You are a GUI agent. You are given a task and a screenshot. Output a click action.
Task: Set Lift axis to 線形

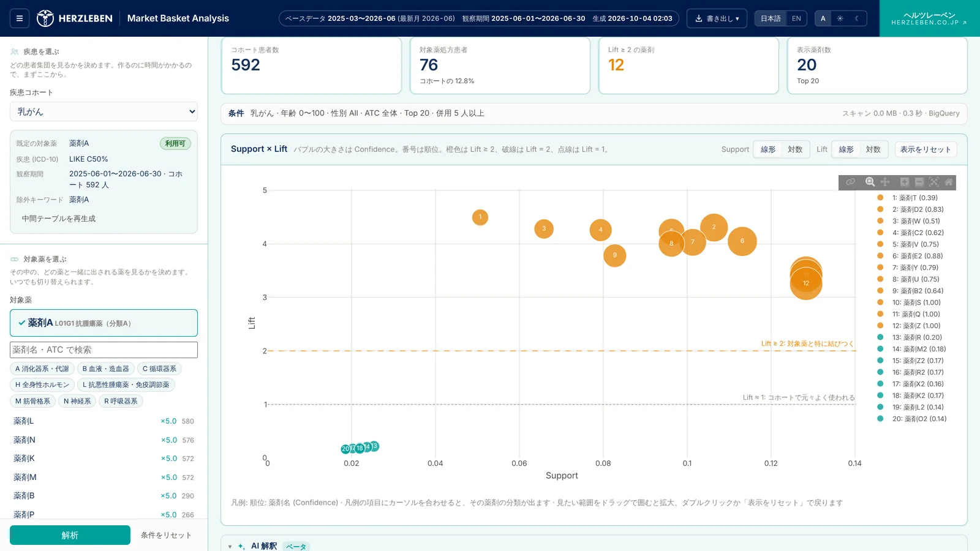pyautogui.click(x=846, y=149)
